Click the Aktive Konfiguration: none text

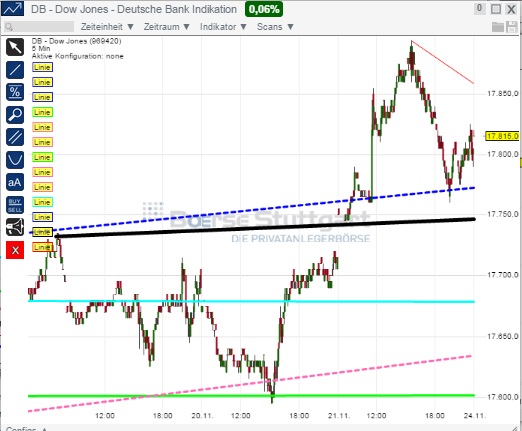[x=78, y=56]
